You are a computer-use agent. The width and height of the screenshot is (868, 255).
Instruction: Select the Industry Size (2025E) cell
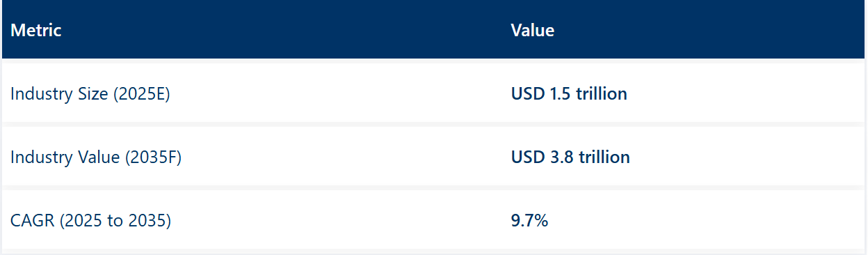coord(90,94)
